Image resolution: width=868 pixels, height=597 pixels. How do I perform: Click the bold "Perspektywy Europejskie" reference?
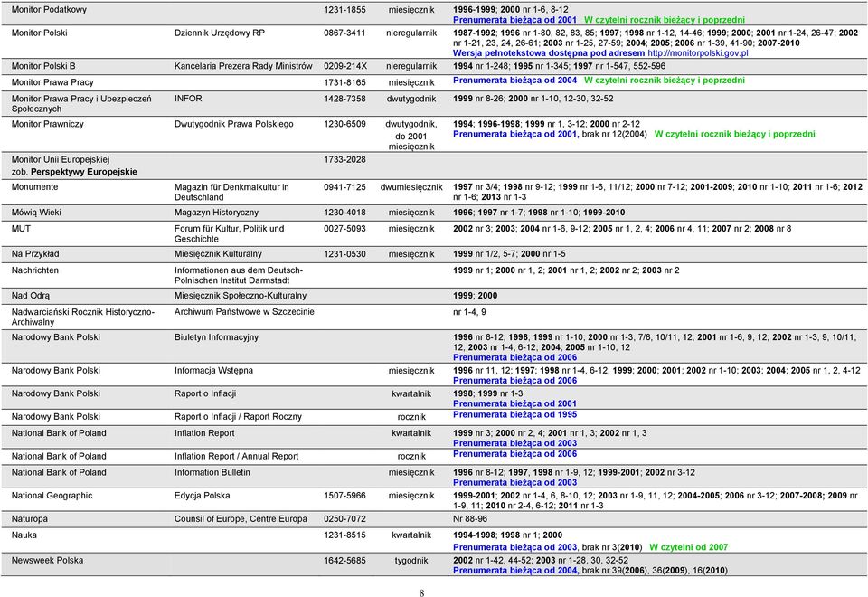(x=84, y=172)
